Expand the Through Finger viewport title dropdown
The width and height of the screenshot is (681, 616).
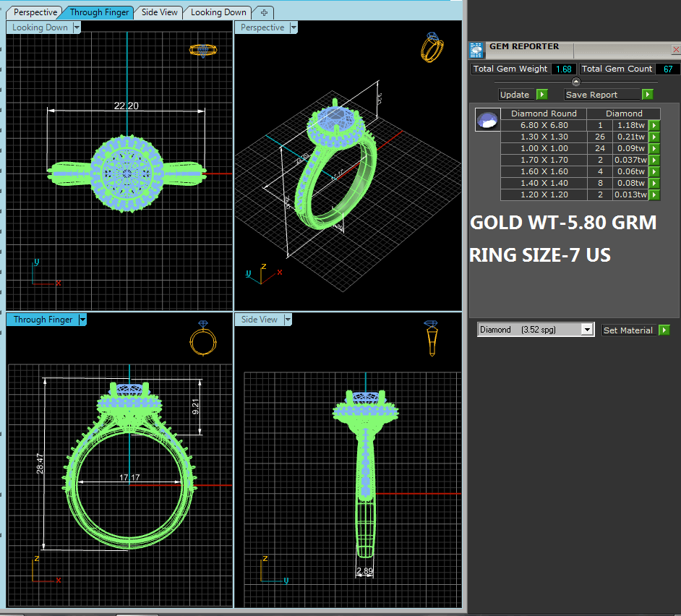click(x=82, y=320)
